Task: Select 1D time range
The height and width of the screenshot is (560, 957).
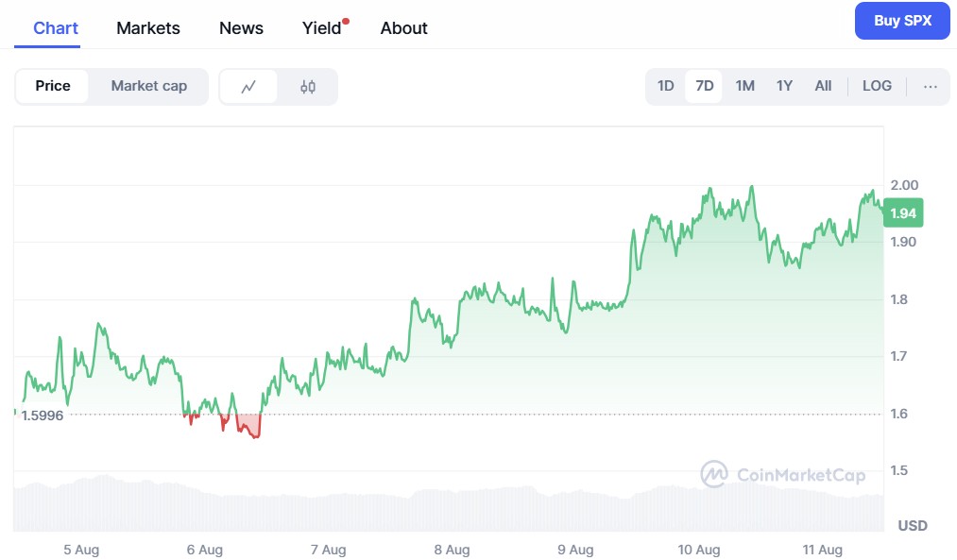Action: [x=665, y=86]
